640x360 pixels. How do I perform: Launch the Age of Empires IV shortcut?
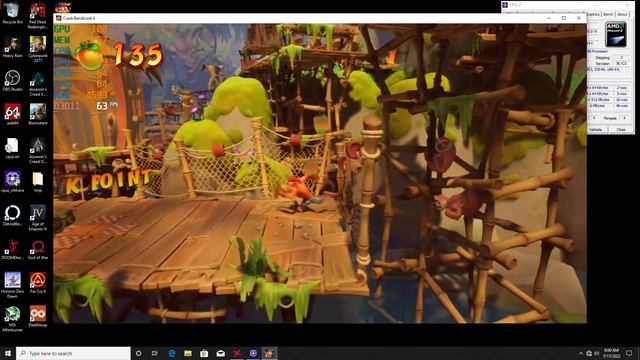(38, 218)
